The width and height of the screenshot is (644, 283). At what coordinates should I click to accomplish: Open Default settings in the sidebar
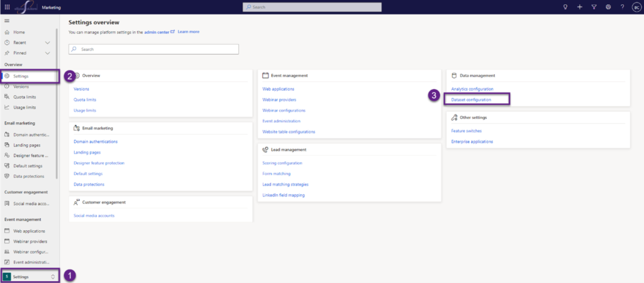29,166
